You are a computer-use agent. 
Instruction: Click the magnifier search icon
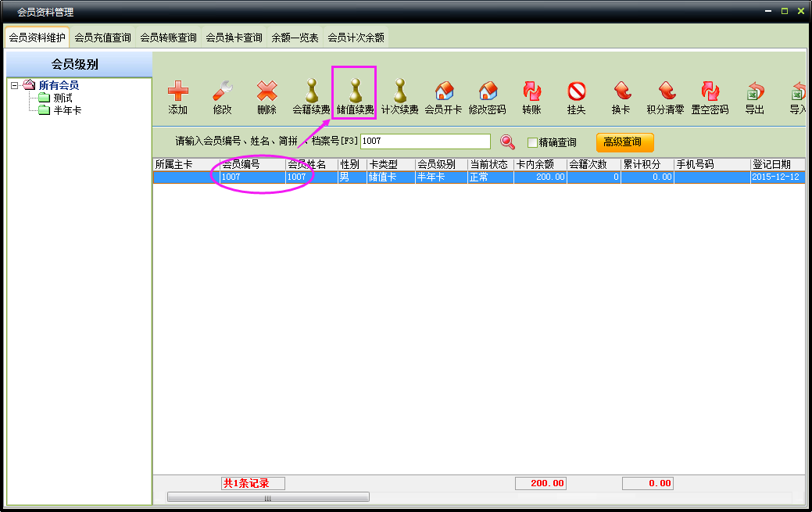507,141
